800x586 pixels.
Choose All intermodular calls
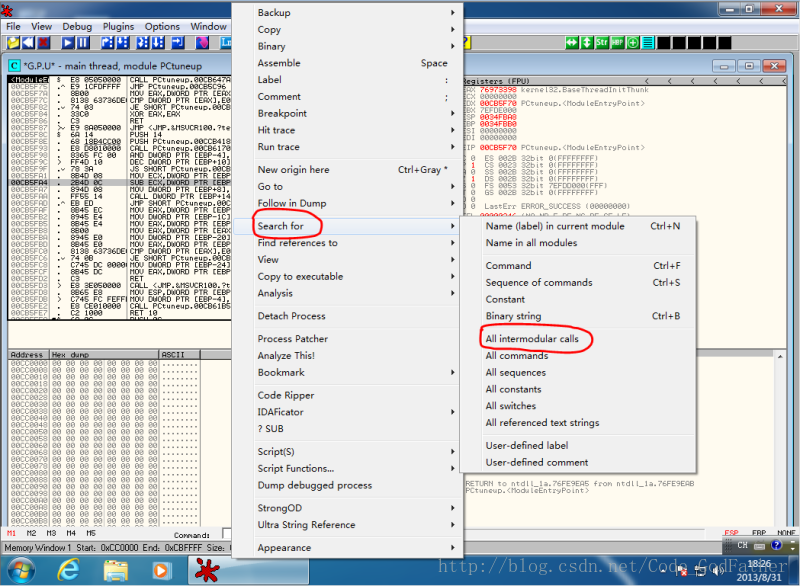[x=532, y=339]
